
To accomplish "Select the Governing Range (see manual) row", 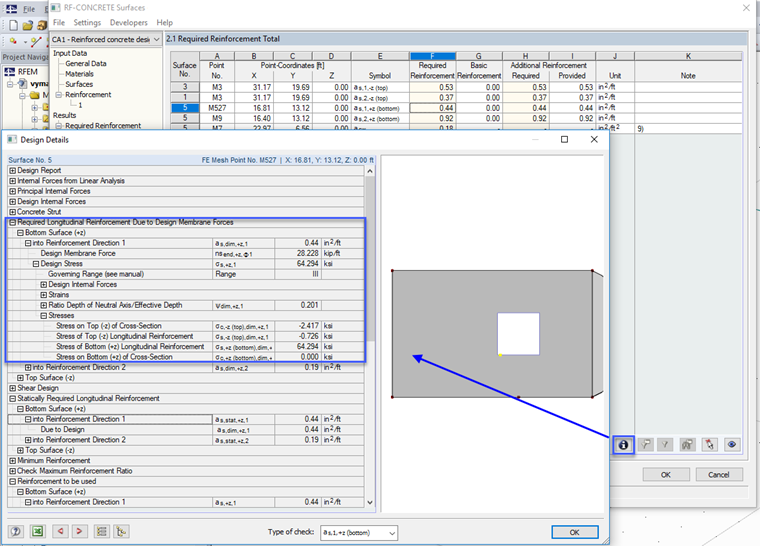I will tap(186, 274).
